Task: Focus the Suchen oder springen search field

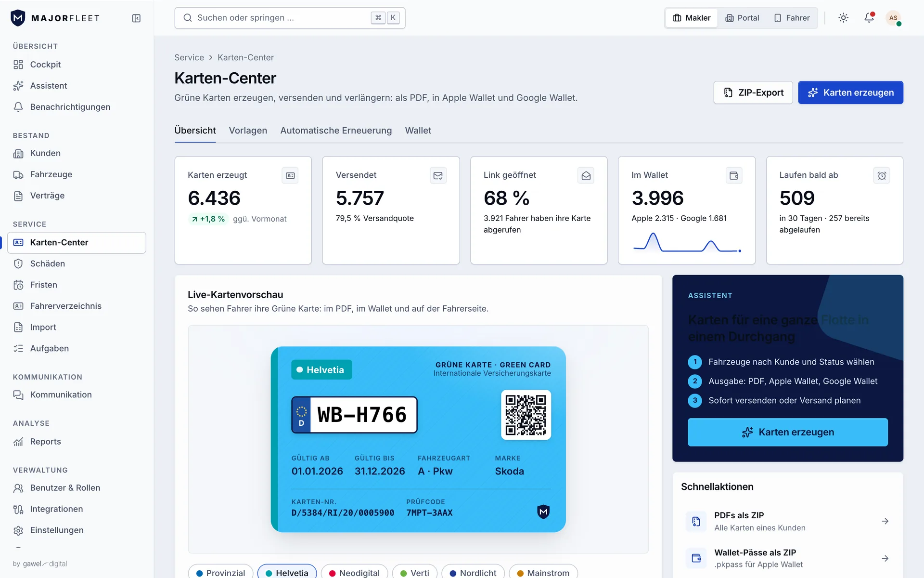Action: coord(290,18)
